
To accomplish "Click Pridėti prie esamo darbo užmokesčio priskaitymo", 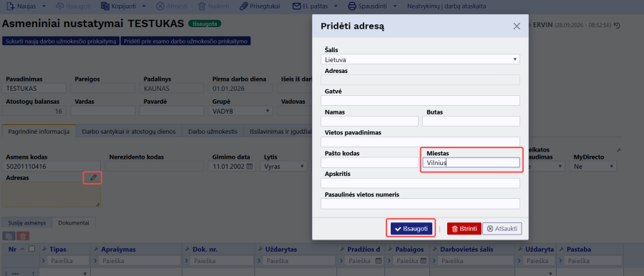I will (185, 41).
